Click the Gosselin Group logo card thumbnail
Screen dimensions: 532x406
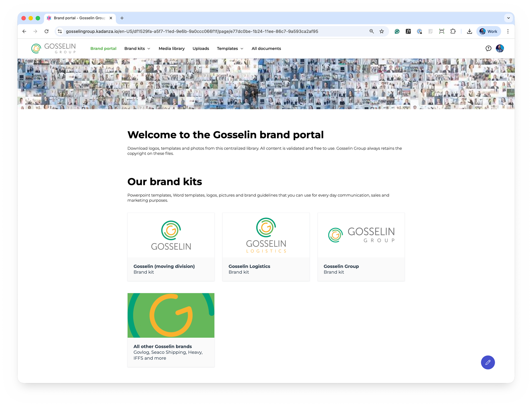click(x=361, y=235)
